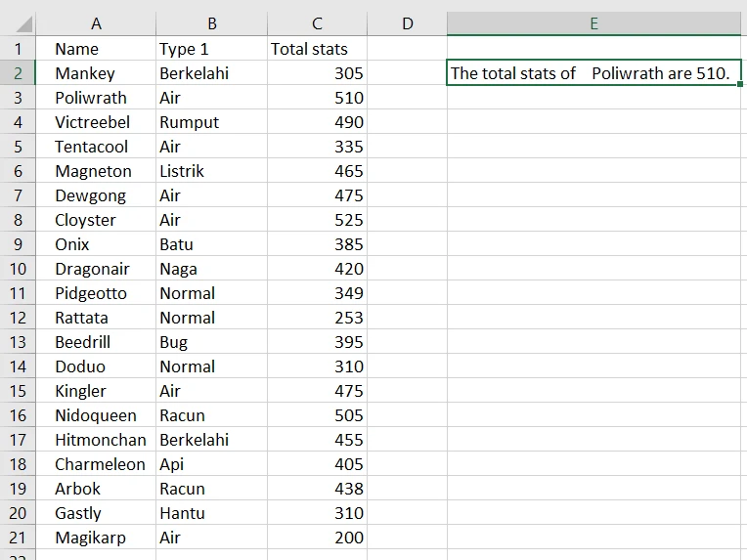
Task: Select the cell containing 'Beedrill'
Action: click(96, 342)
